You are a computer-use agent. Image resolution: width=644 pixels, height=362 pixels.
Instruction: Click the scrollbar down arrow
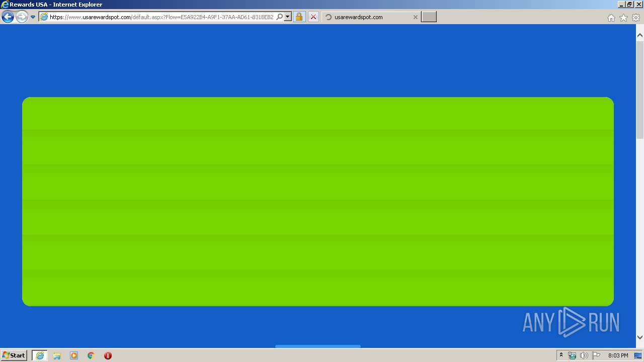640,337
